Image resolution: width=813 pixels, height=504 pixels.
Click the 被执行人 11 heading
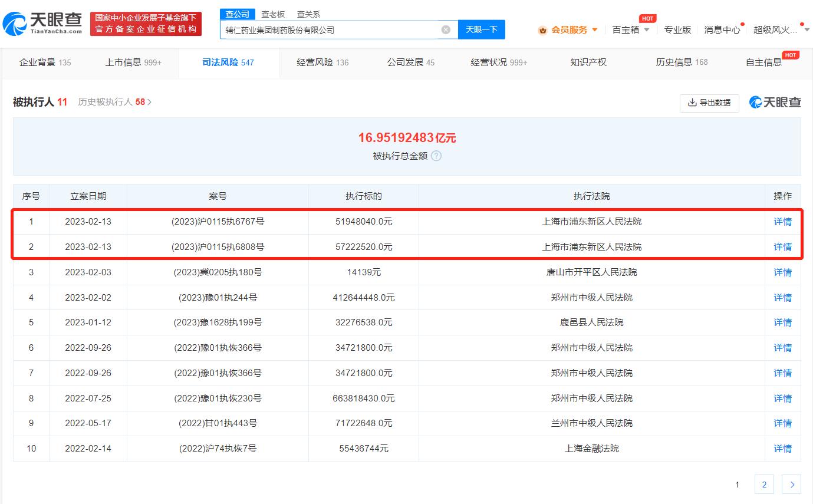point(40,102)
